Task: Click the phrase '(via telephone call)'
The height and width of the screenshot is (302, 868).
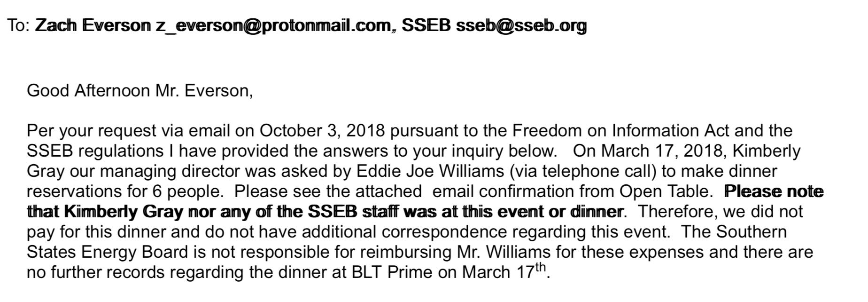Action: [582, 171]
